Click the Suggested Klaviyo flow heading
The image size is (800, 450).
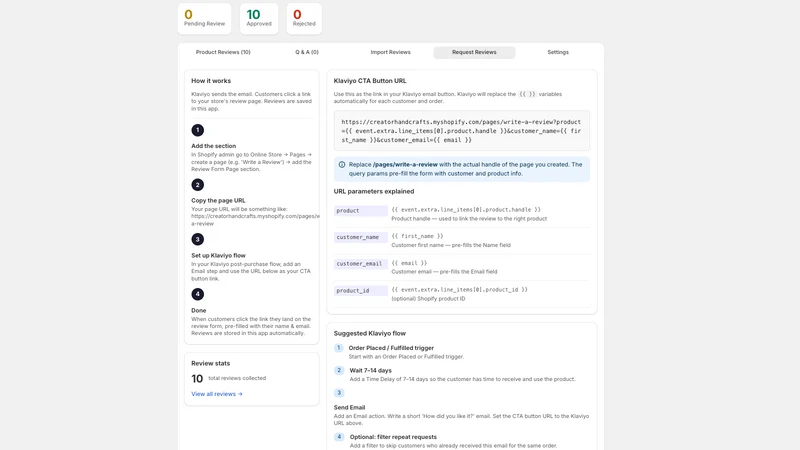coord(370,333)
